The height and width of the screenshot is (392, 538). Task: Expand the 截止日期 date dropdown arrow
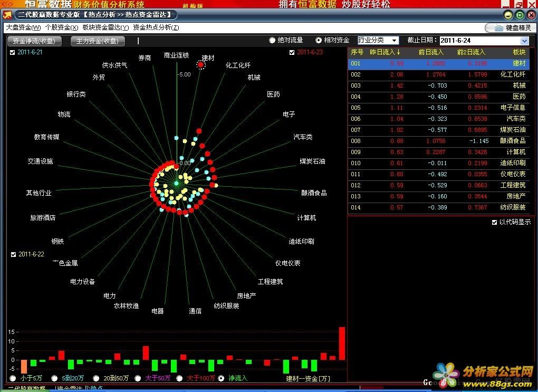[524, 41]
